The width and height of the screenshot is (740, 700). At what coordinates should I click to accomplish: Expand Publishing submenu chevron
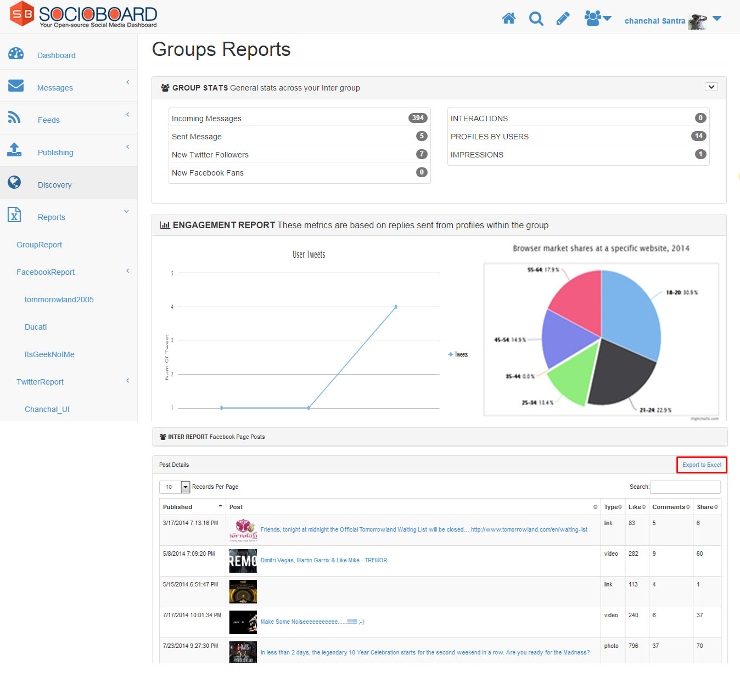tap(128, 146)
